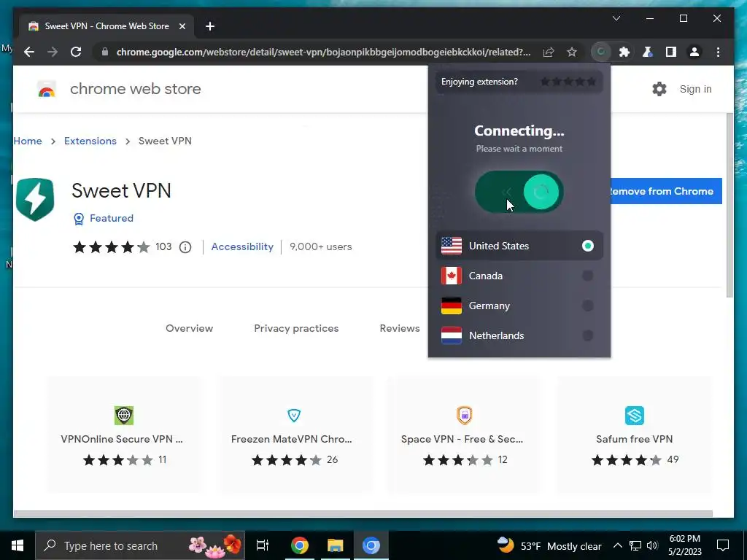Click the page vertical scrollbar

[729, 206]
